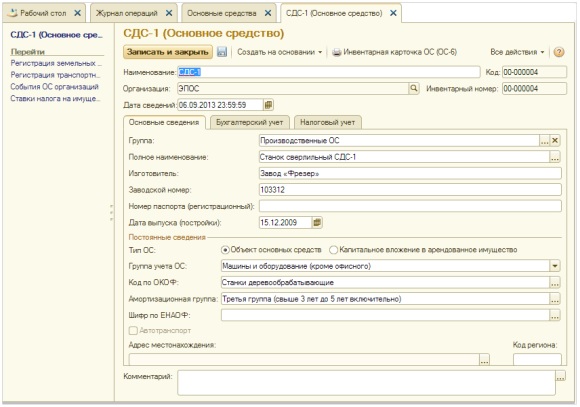The image size is (580, 407).
Task: Open the help question mark icon
Action: 559,52
